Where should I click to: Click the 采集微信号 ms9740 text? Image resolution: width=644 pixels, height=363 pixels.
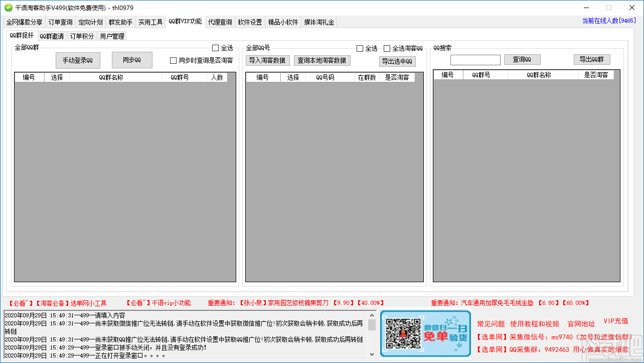[554, 337]
